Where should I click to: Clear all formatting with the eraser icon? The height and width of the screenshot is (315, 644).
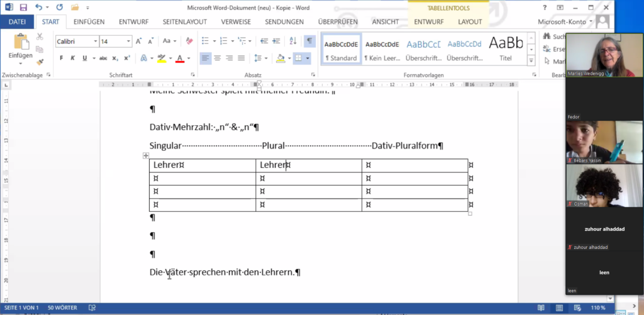pos(189,41)
